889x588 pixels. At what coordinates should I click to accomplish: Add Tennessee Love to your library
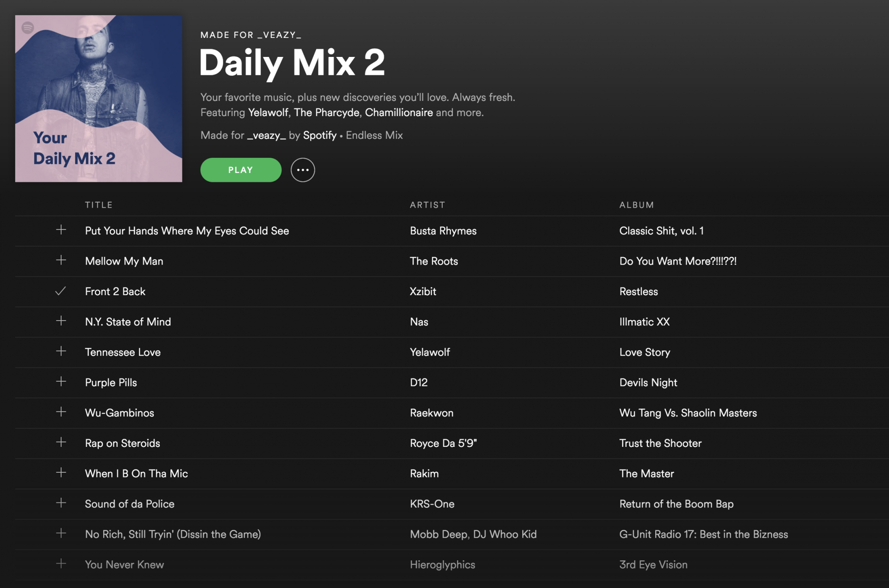(x=61, y=351)
